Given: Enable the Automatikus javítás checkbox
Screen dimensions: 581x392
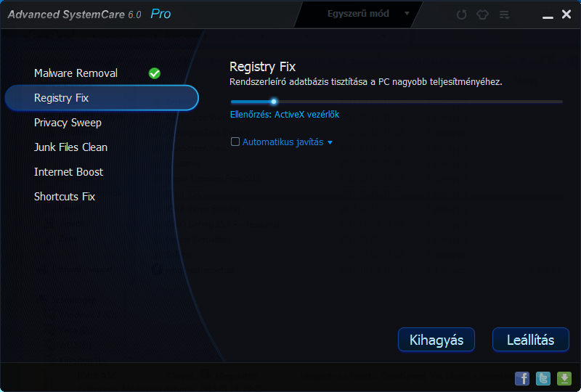Looking at the screenshot, I should tap(235, 142).
